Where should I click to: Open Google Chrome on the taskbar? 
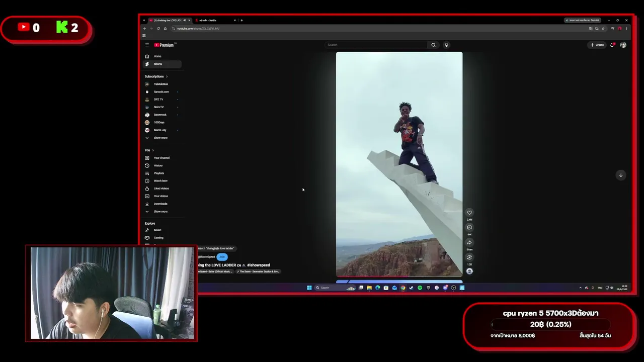point(403,288)
